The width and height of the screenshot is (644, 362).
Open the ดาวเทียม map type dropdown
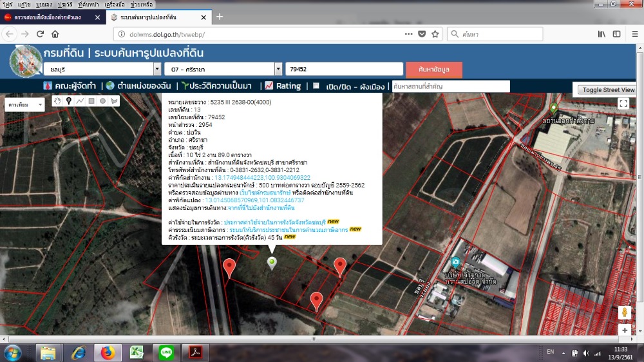pyautogui.click(x=24, y=105)
